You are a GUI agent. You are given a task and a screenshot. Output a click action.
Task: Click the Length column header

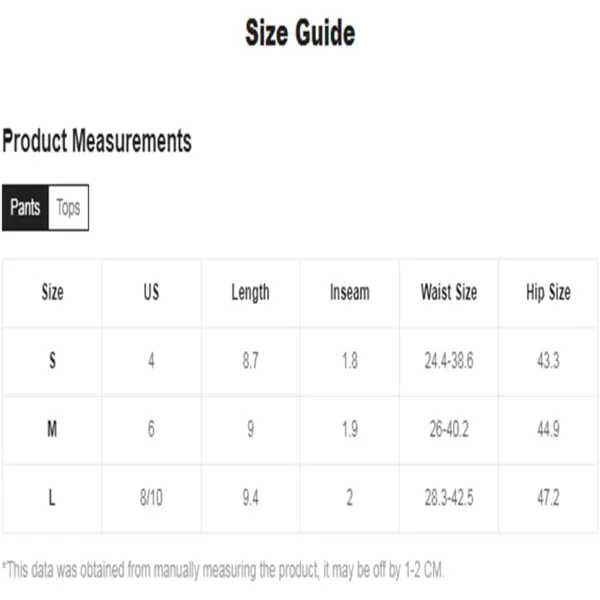coord(250,293)
